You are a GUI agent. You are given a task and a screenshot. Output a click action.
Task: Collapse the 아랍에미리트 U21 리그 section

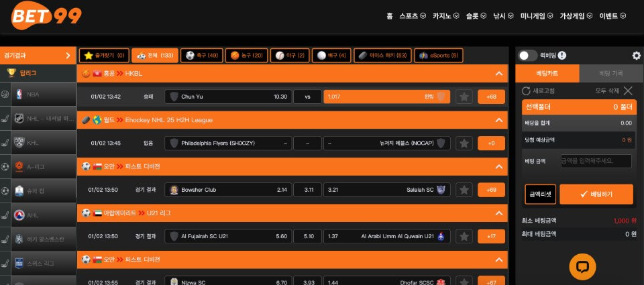[499, 213]
